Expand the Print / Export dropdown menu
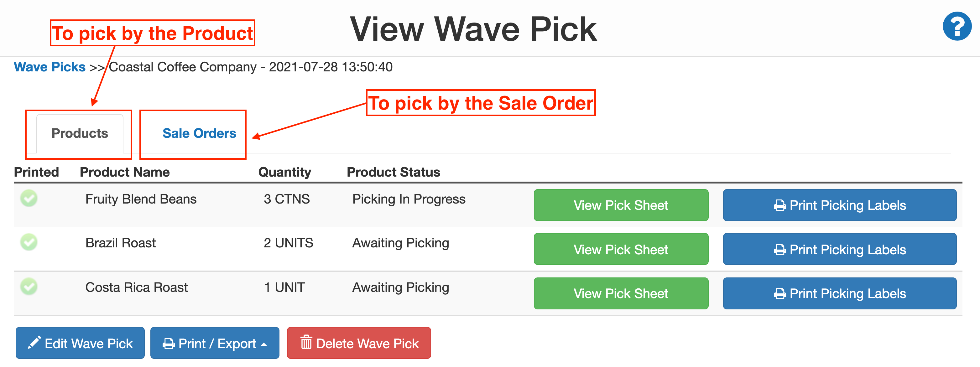 click(x=215, y=343)
